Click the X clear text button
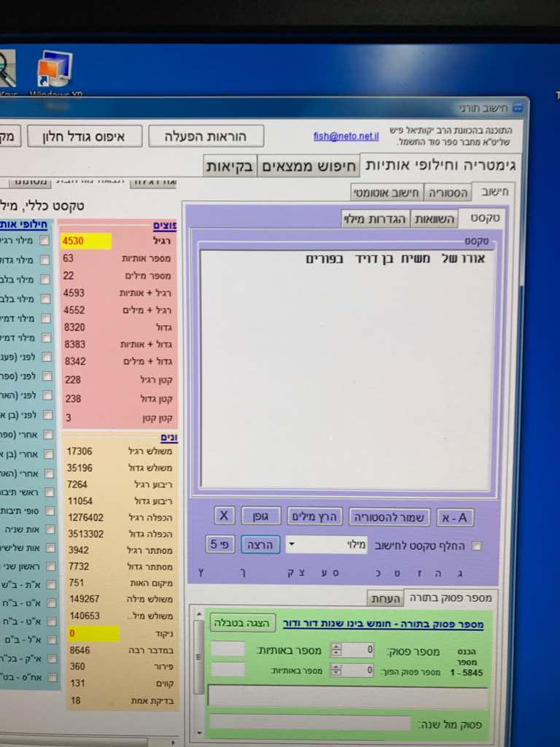The width and height of the screenshot is (560, 747). [224, 516]
